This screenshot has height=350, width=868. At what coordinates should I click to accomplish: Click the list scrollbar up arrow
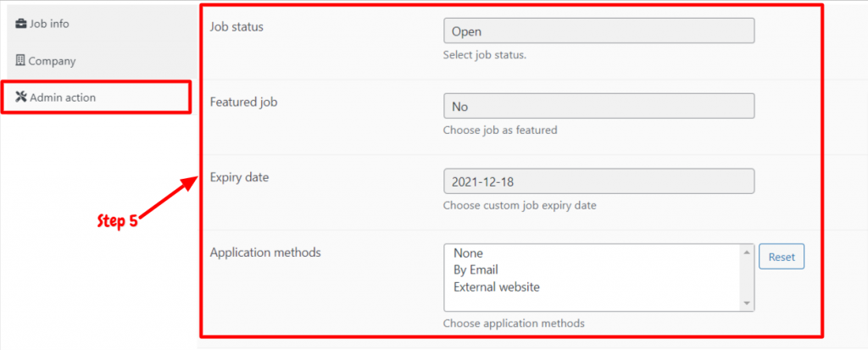pos(747,252)
